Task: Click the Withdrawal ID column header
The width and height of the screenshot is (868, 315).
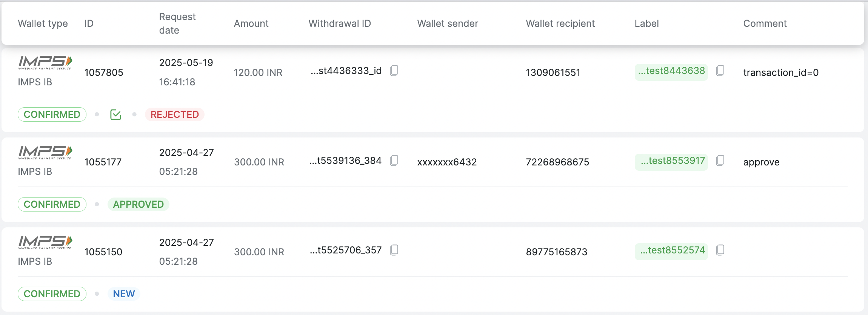Action: (x=340, y=23)
